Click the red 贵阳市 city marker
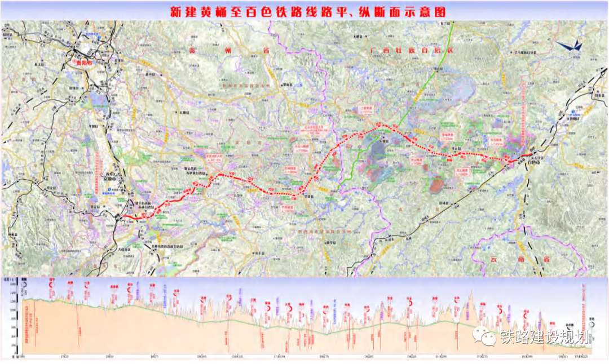Screen dimensions: 609x364 85,63
